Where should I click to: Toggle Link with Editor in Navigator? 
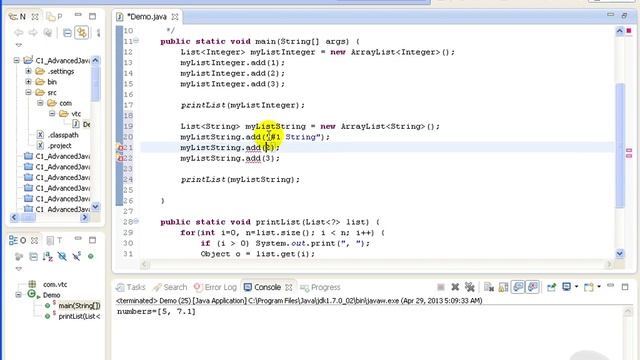tap(82, 33)
